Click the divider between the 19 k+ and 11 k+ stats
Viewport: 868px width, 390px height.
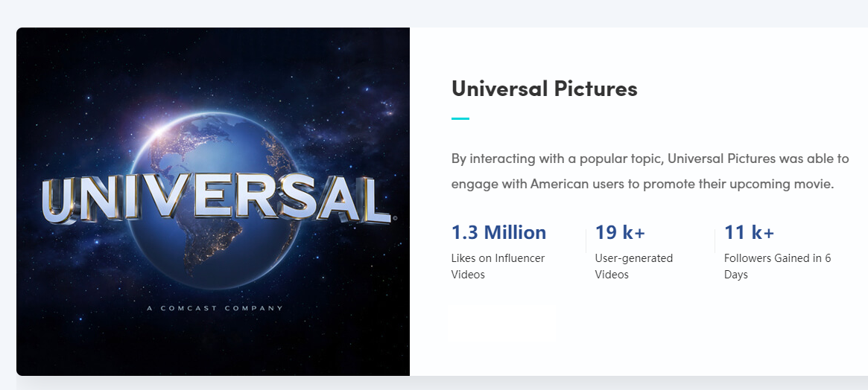tap(715, 242)
